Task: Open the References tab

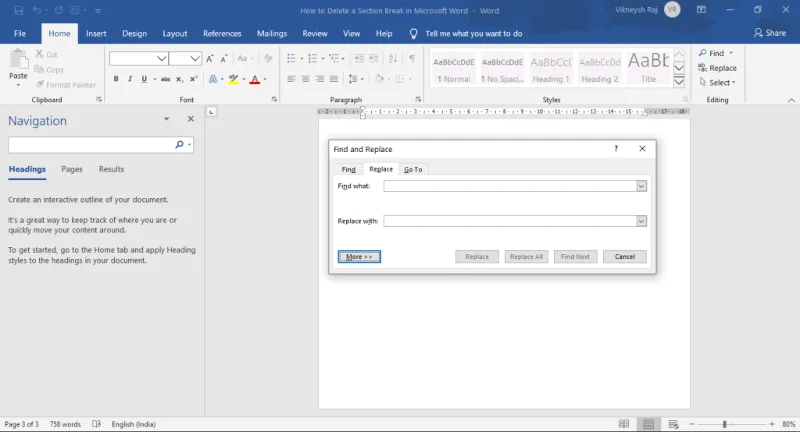Action: click(222, 34)
